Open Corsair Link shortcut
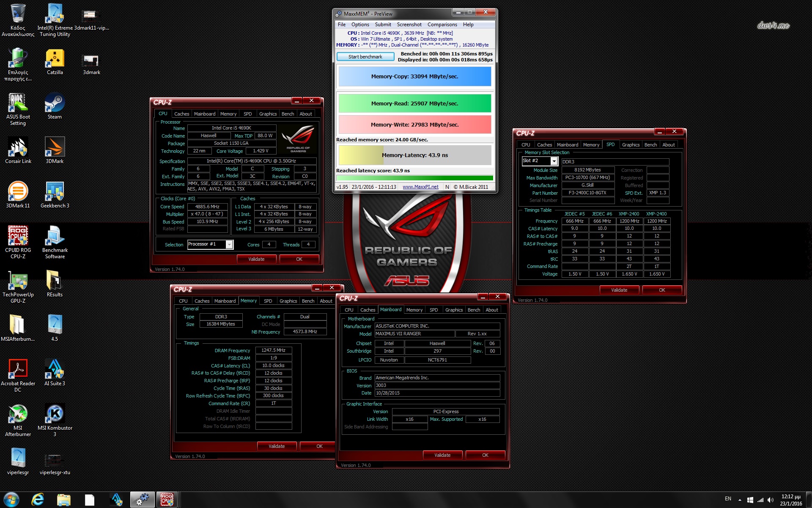This screenshot has height=508, width=812. [18, 151]
